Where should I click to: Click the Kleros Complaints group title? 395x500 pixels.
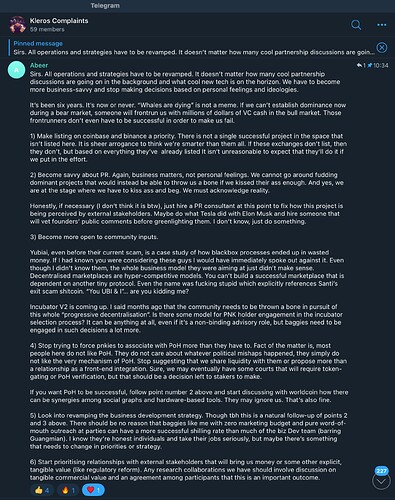click(59, 21)
